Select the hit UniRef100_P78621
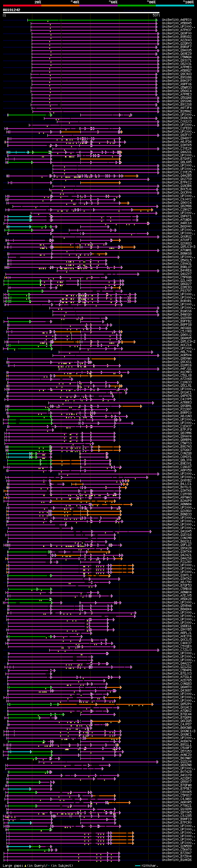The width and height of the screenshot is (197, 868). tap(177, 806)
